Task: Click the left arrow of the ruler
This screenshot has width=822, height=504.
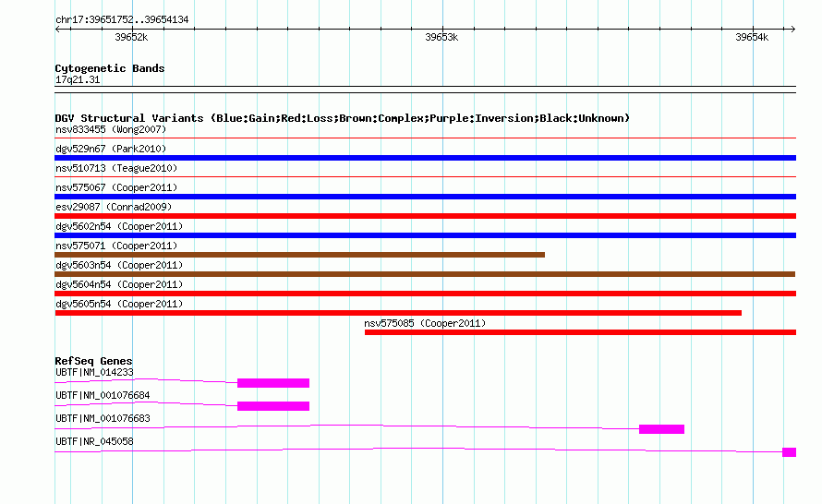Action: [57, 30]
